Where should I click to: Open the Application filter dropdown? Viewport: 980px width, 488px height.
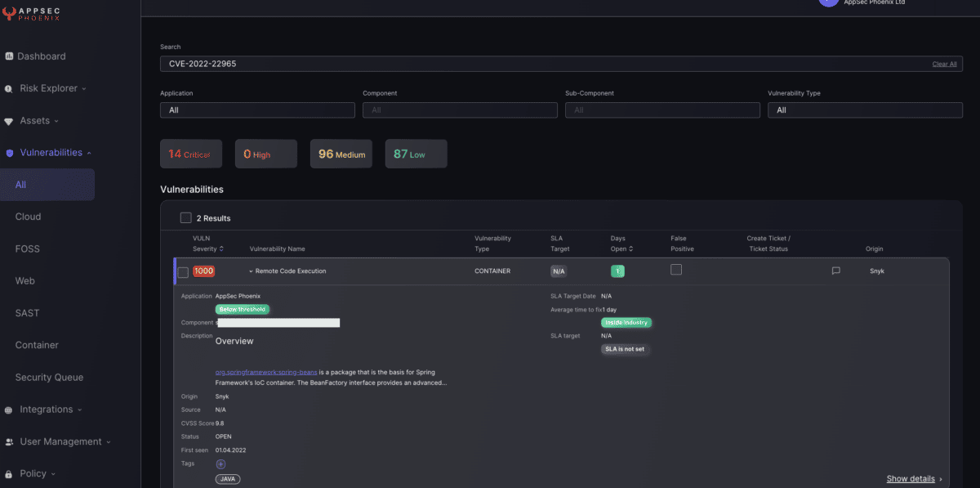tap(257, 110)
